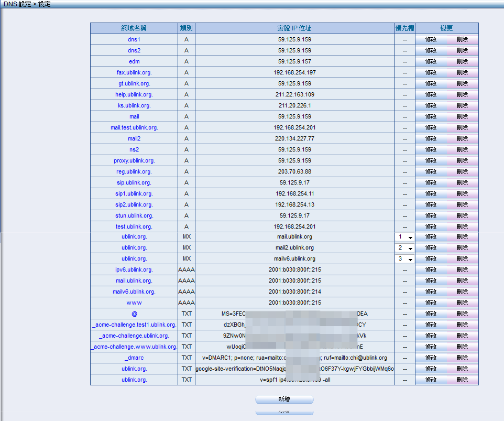
Task: Click 修改 for the dns1 record
Action: point(431,39)
